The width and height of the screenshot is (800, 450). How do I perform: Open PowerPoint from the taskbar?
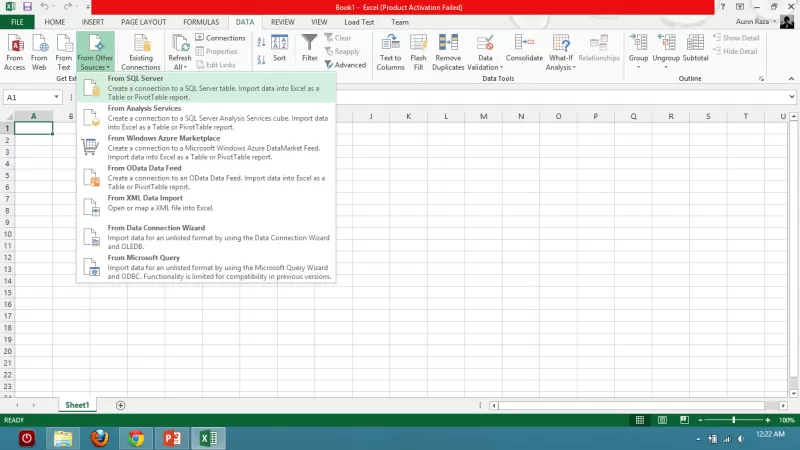[x=172, y=438]
